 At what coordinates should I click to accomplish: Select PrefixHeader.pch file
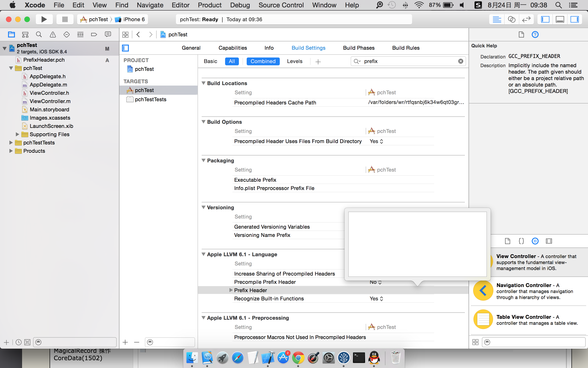(x=44, y=60)
